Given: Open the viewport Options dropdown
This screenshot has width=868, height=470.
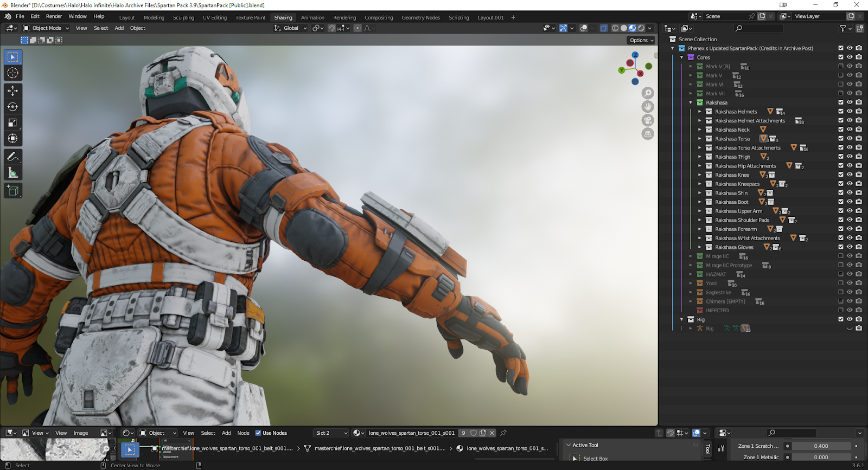Looking at the screenshot, I should [642, 40].
